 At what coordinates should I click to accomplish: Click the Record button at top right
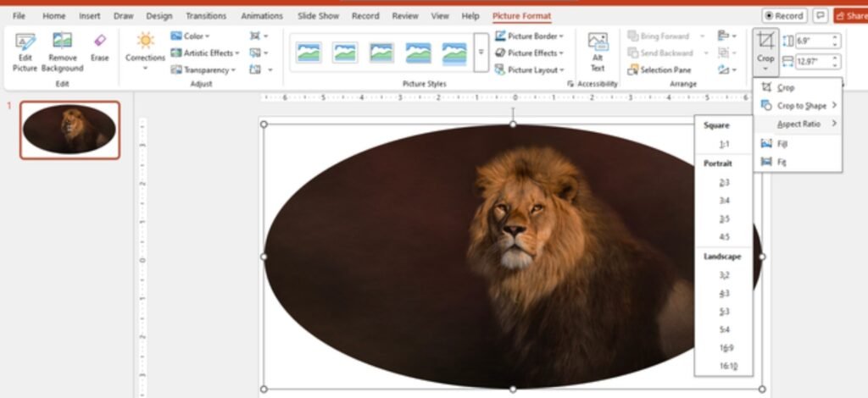point(784,15)
